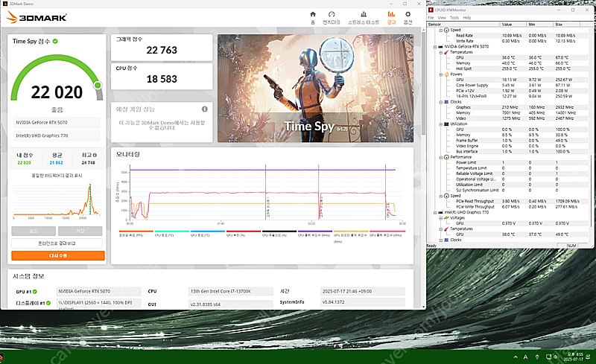Click the Utilization icon in HWMonitor

pyautogui.click(x=446, y=124)
